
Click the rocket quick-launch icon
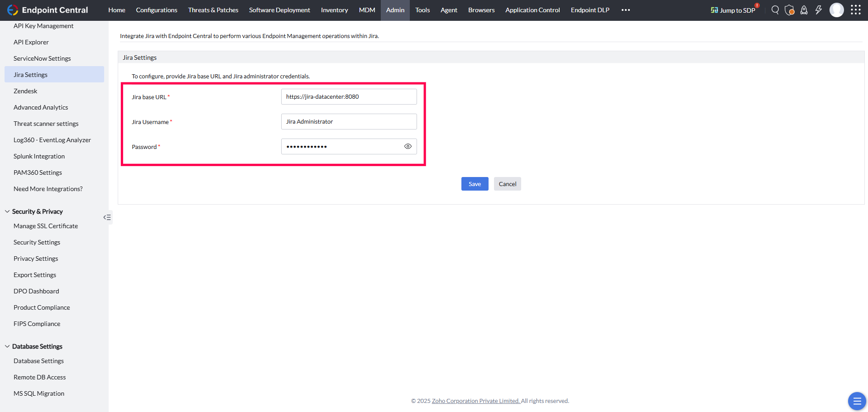tap(804, 10)
